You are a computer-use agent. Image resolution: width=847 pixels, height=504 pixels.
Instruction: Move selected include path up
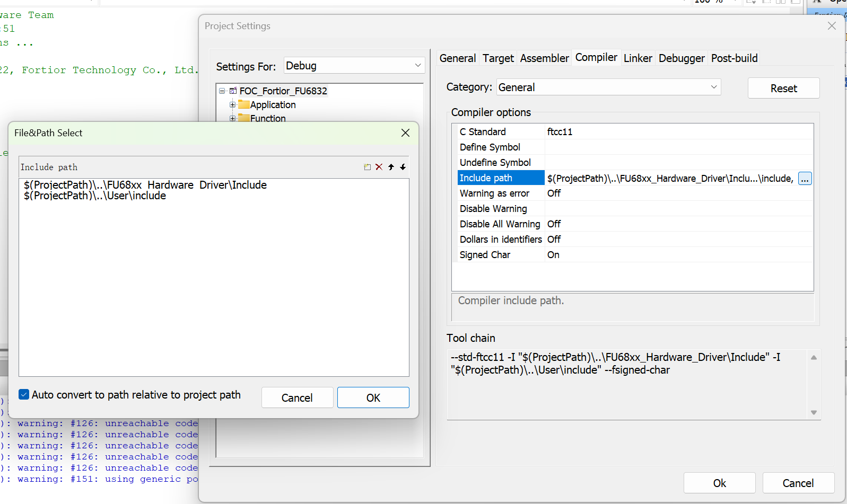[391, 167]
